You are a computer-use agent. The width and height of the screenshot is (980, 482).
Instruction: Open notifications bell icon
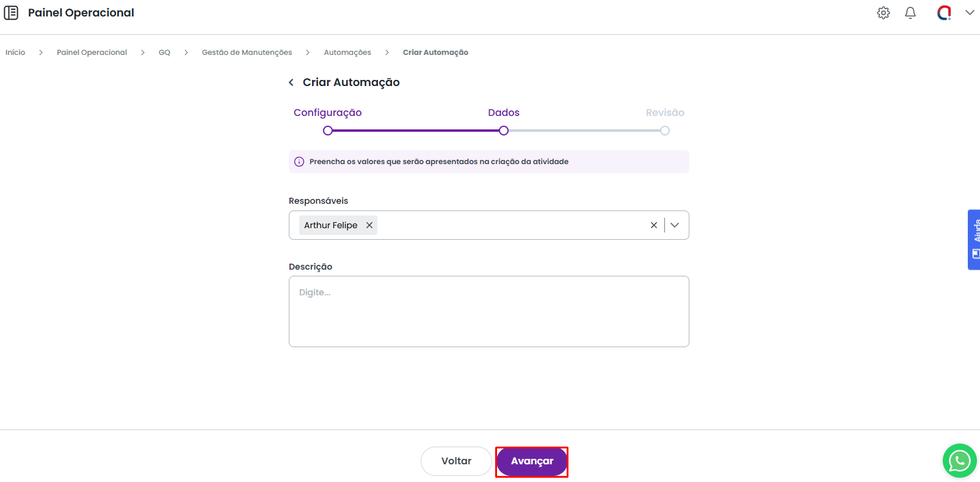pyautogui.click(x=910, y=13)
